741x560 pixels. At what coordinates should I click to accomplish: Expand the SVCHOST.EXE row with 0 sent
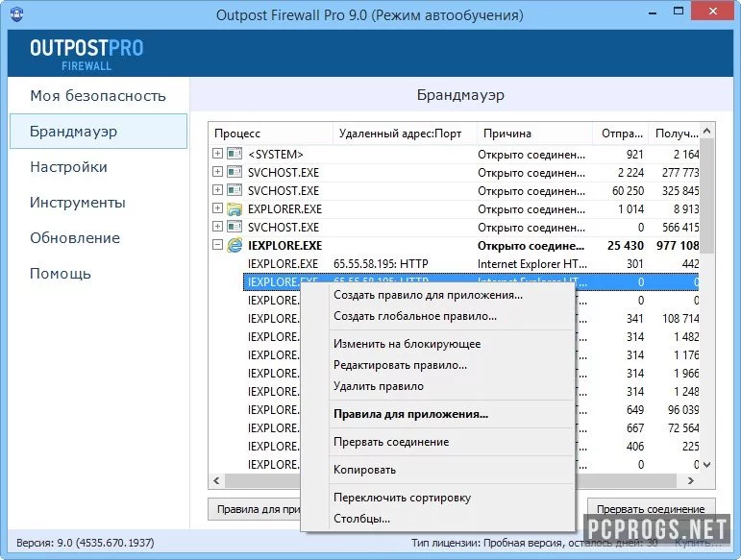pyautogui.click(x=217, y=226)
